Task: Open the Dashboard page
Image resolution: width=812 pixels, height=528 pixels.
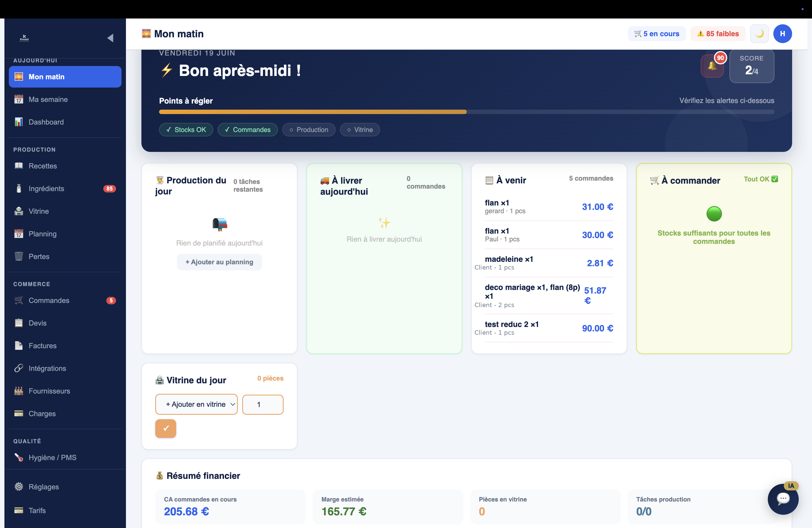Action: click(65, 122)
